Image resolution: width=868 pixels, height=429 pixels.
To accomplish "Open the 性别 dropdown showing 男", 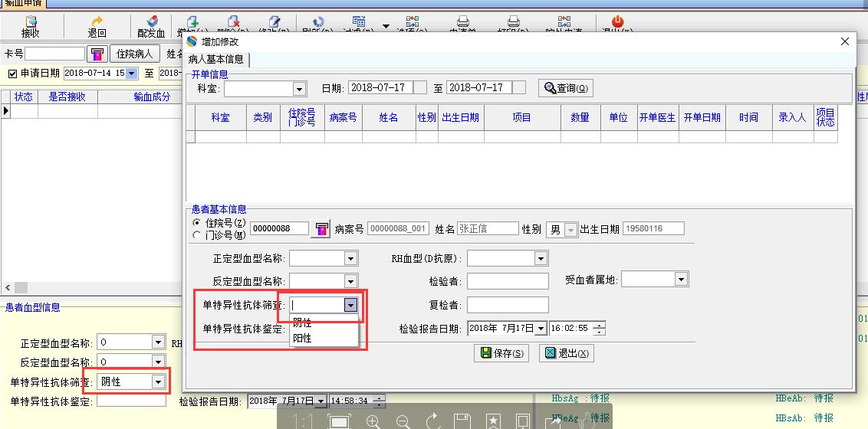I will (570, 229).
